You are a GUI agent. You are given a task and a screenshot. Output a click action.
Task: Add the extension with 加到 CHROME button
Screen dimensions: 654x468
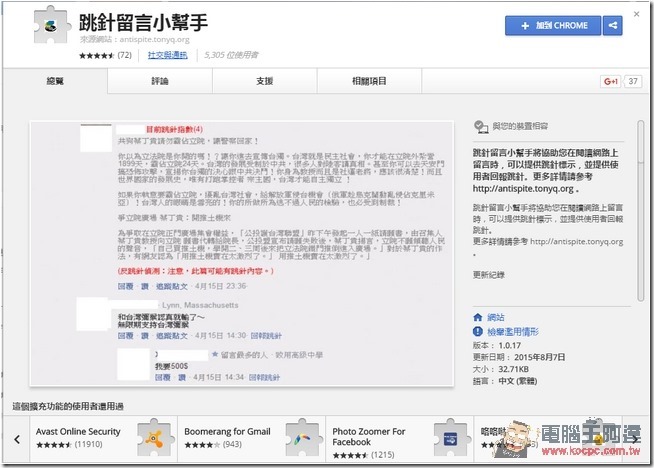[553, 25]
